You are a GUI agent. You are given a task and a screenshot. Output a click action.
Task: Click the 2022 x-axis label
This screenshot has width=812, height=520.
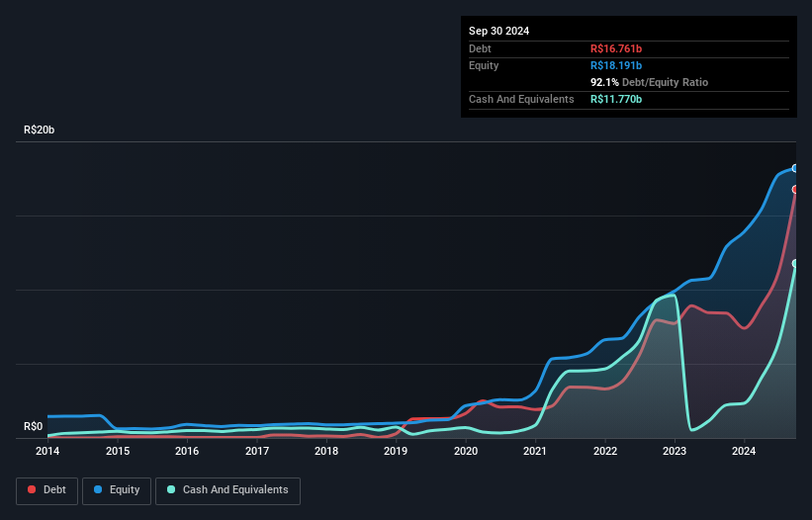point(605,451)
